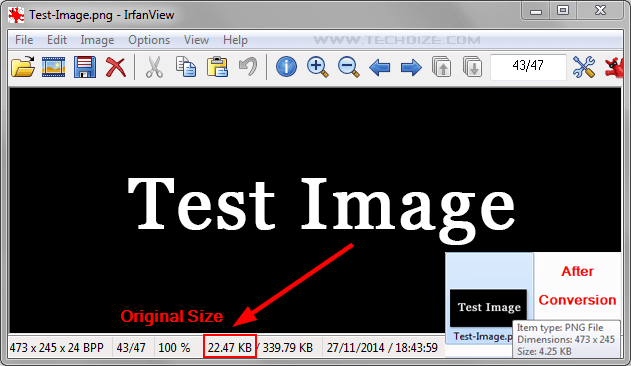Click the Zoom In magnifier icon
The width and height of the screenshot is (631, 366).
[318, 66]
